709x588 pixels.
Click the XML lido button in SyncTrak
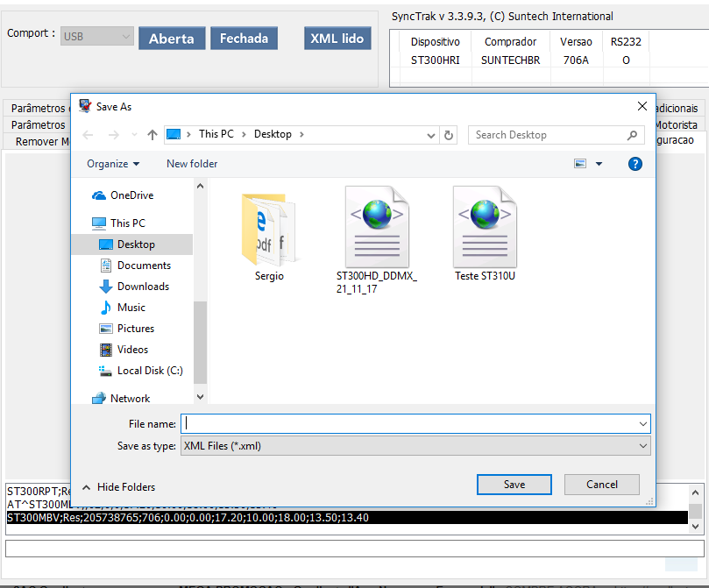pyautogui.click(x=337, y=39)
